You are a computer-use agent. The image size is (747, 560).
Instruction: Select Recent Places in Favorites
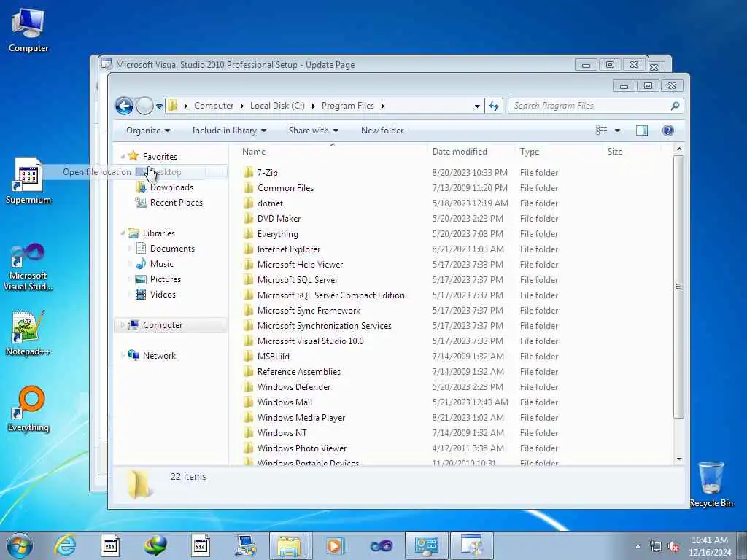tap(177, 203)
